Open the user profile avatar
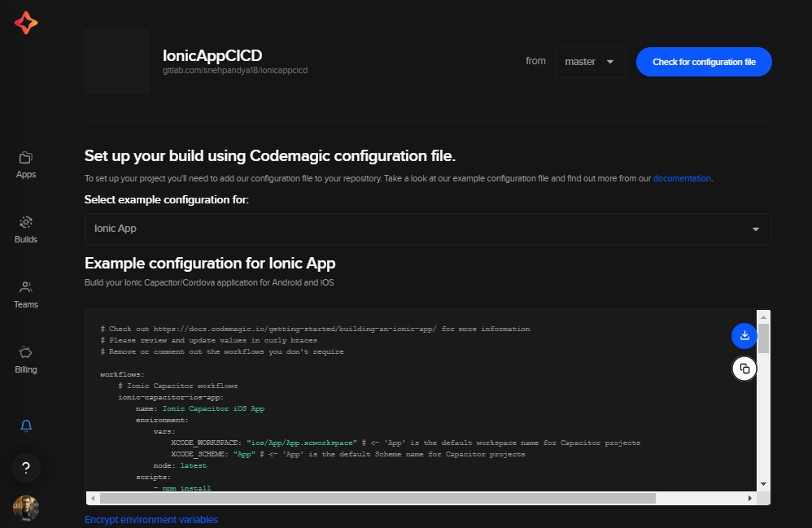Screen dimensions: 812x528 26,508
